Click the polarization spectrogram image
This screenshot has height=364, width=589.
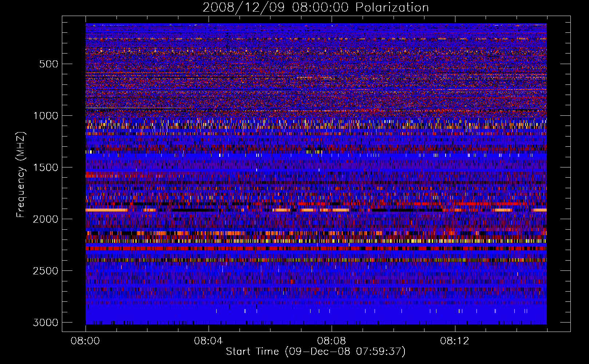[x=316, y=174]
